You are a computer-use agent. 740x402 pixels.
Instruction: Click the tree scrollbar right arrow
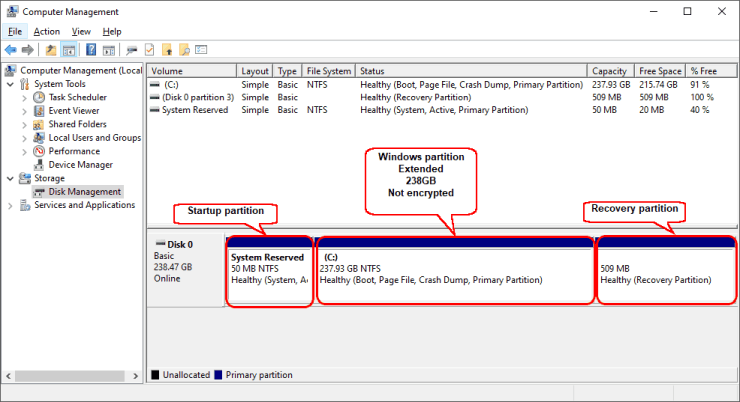[135, 376]
